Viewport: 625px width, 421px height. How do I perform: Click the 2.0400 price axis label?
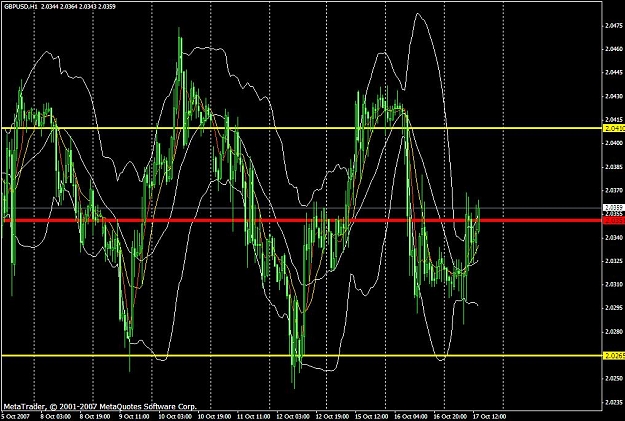coord(614,143)
